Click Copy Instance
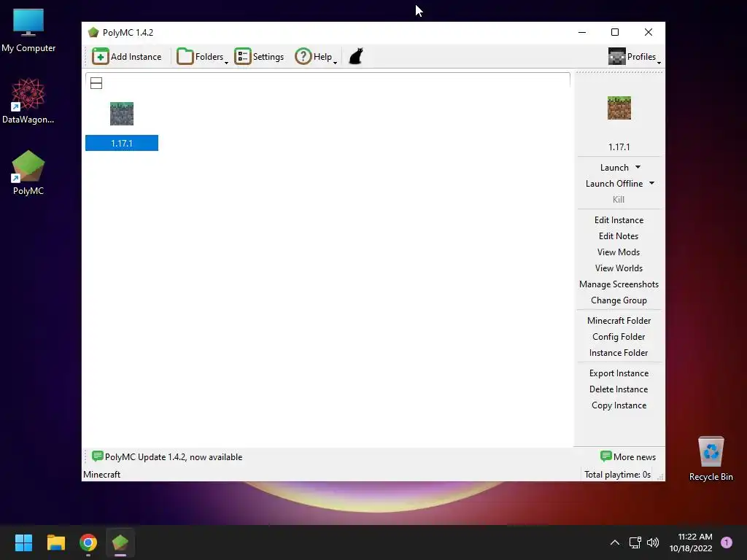This screenshot has height=560, width=747. [619, 405]
